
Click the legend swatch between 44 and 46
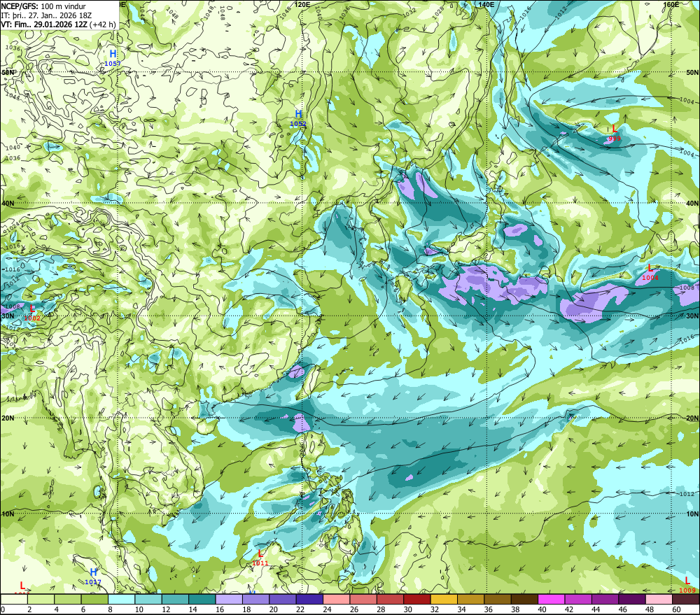point(605,599)
